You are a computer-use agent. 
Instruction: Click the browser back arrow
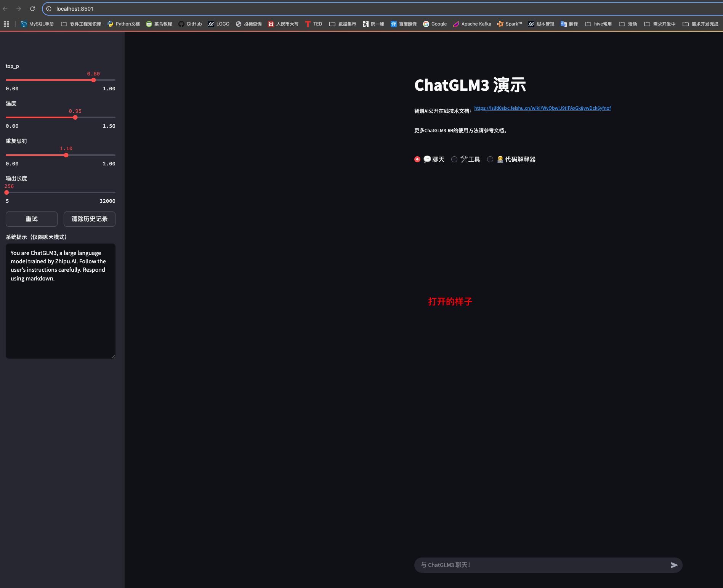coord(5,9)
